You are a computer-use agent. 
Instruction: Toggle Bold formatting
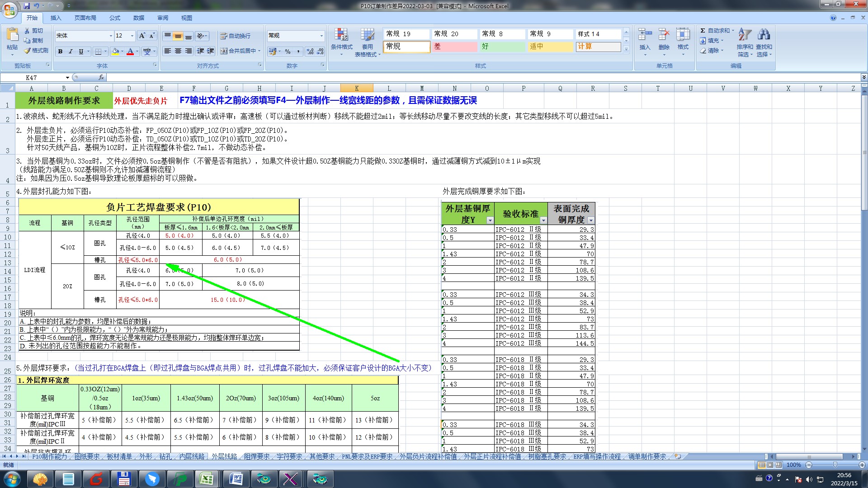[x=60, y=52]
